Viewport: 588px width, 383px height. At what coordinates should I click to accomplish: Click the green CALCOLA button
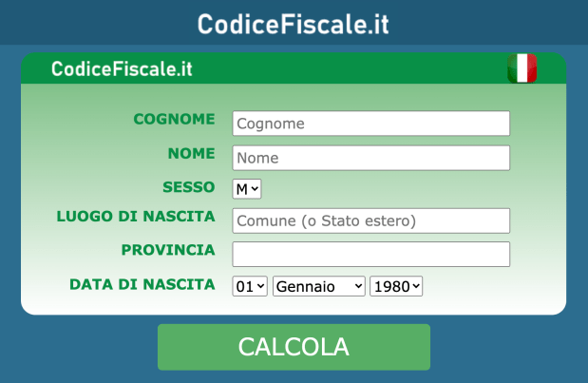click(x=294, y=347)
